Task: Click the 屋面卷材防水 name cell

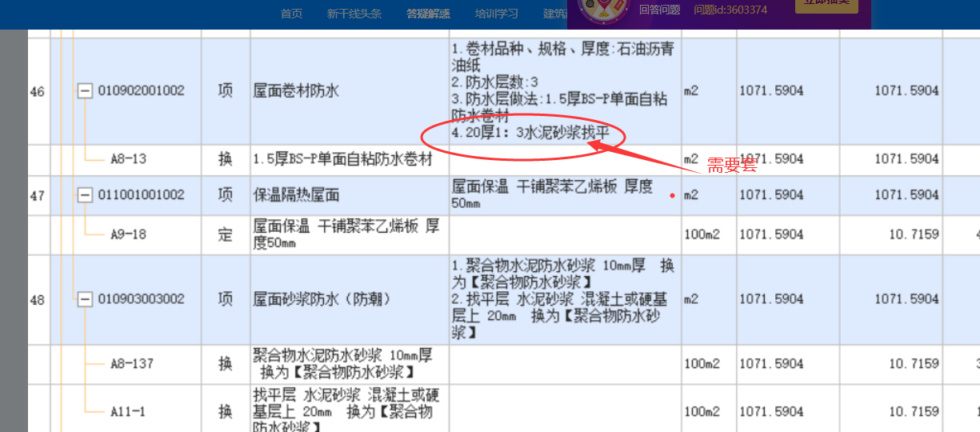Action: coord(350,90)
